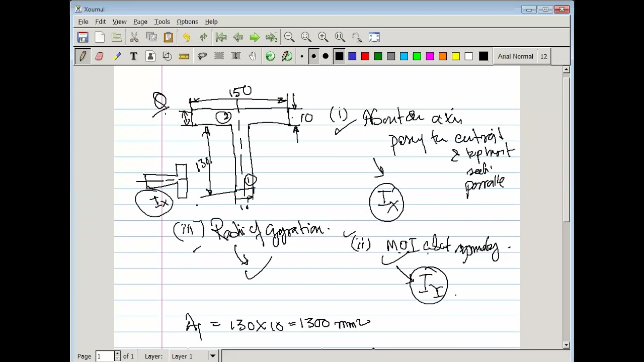This screenshot has width=644, height=362.
Task: Click the vertical scrollbar down arrow
Action: click(x=567, y=345)
